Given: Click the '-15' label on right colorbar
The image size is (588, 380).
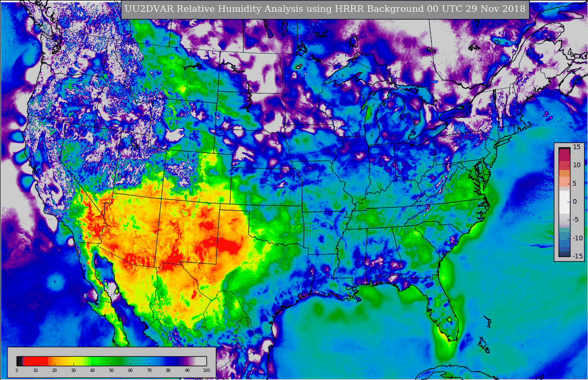Looking at the screenshot, I should click(x=577, y=256).
